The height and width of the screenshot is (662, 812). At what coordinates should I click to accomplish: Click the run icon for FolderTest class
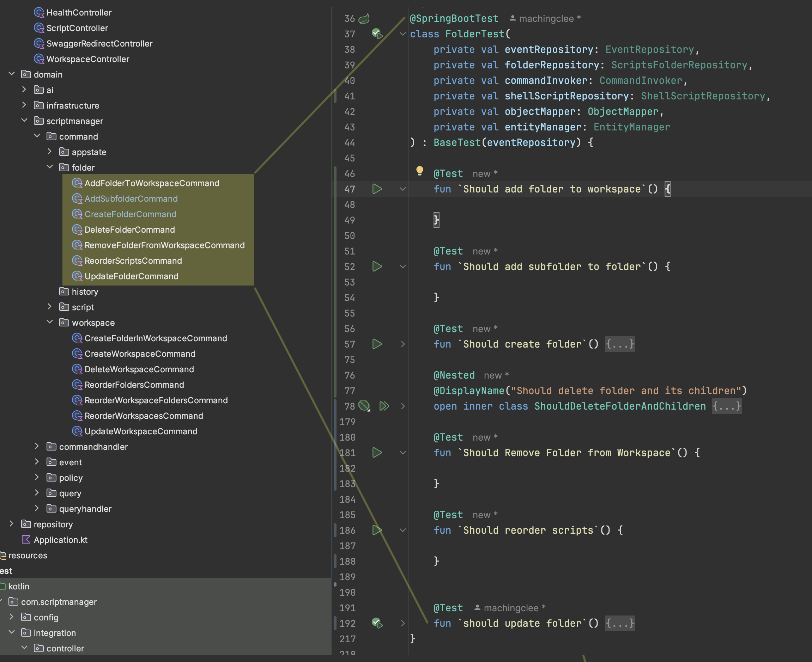pyautogui.click(x=377, y=34)
